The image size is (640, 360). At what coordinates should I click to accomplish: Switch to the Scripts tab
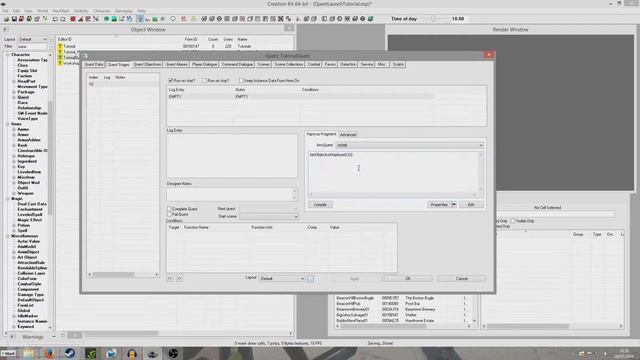pos(398,64)
